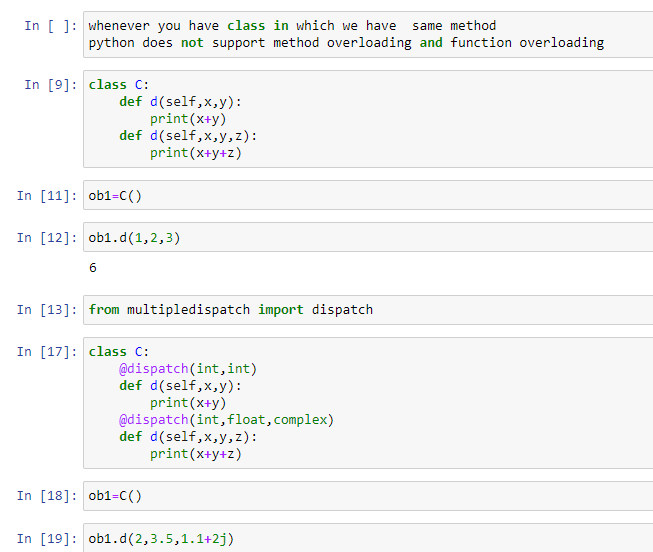Screen dimensions: 653x552
Task: Click the unexecuted cell about method overloading
Action: tap(368, 35)
